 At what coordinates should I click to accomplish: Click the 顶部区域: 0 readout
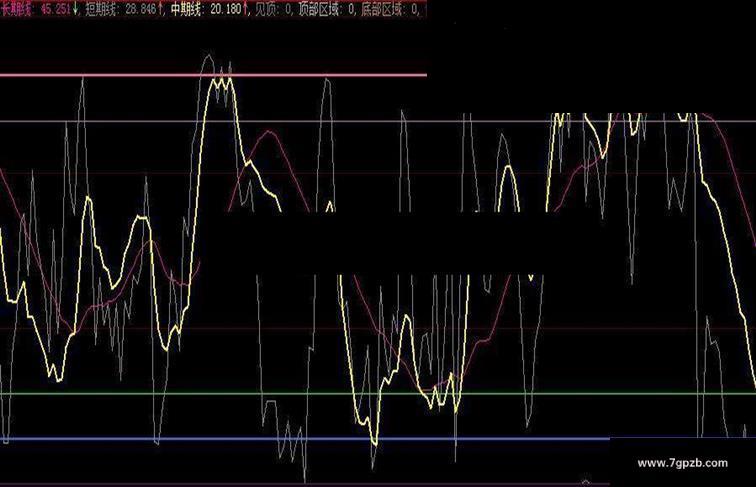pyautogui.click(x=326, y=10)
